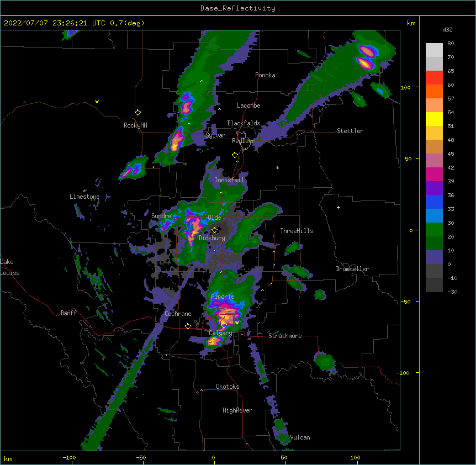Click the white plus marker west of Drumheller region
The image size is (476, 465).
(x=338, y=207)
